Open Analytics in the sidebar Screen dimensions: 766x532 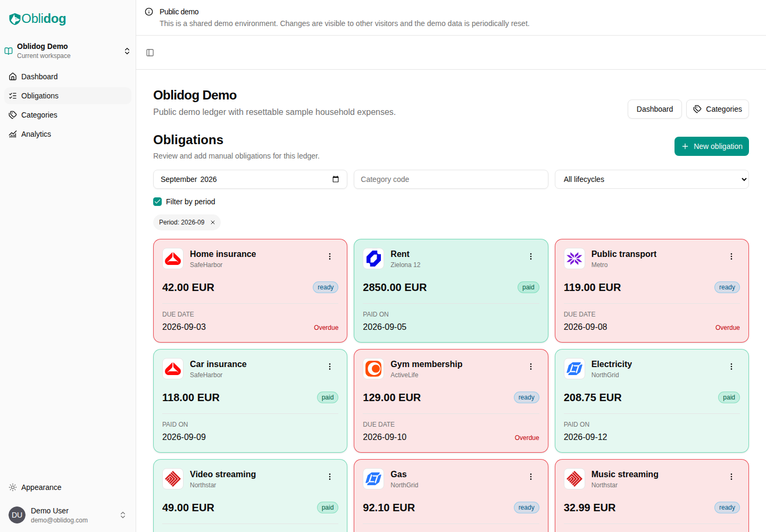pos(68,134)
